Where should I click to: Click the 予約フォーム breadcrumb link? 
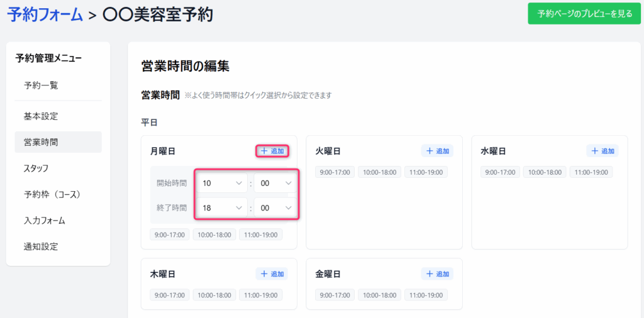click(x=45, y=14)
